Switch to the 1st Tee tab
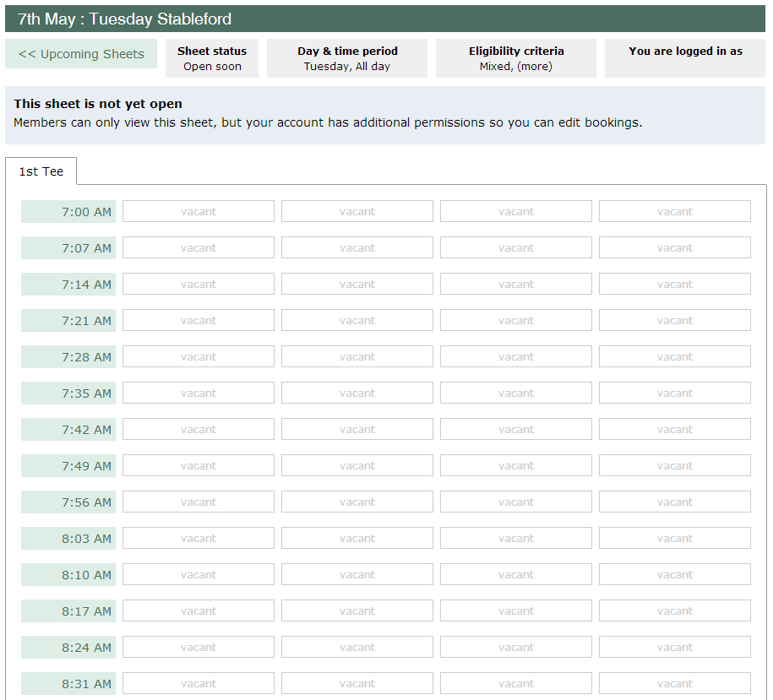This screenshot has height=700, width=773. (41, 171)
